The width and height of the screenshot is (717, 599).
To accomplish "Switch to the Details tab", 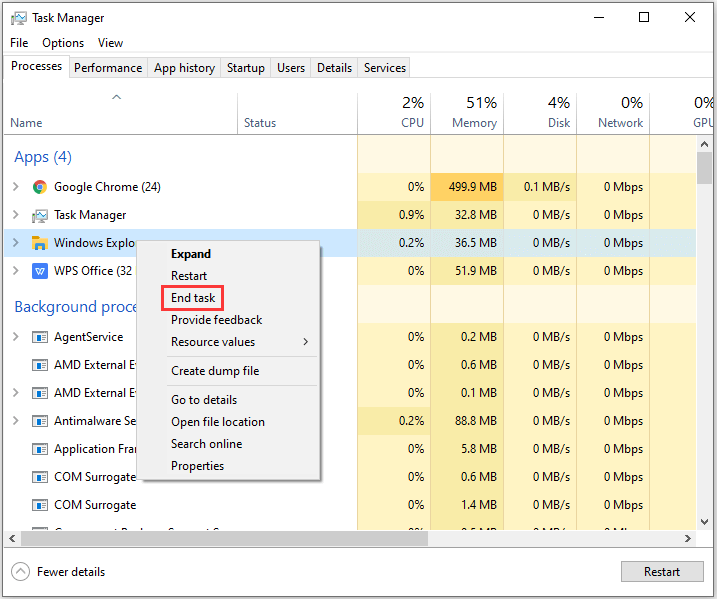I will (x=334, y=68).
